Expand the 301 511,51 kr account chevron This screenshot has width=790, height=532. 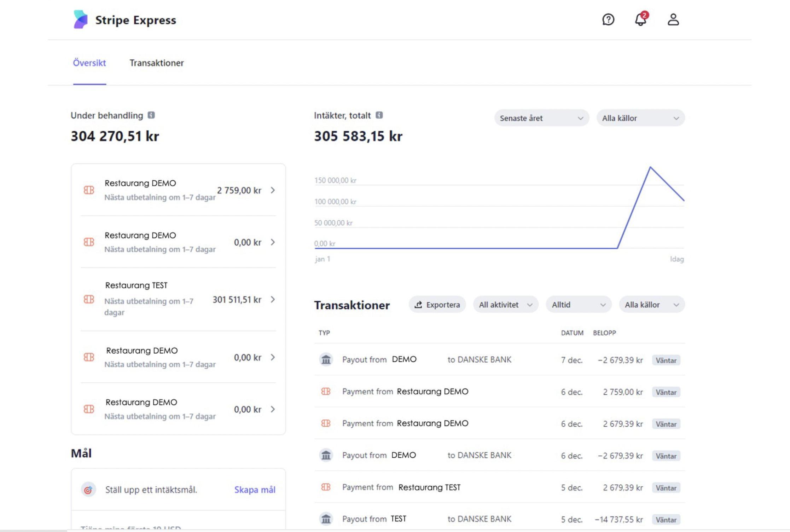click(x=273, y=300)
